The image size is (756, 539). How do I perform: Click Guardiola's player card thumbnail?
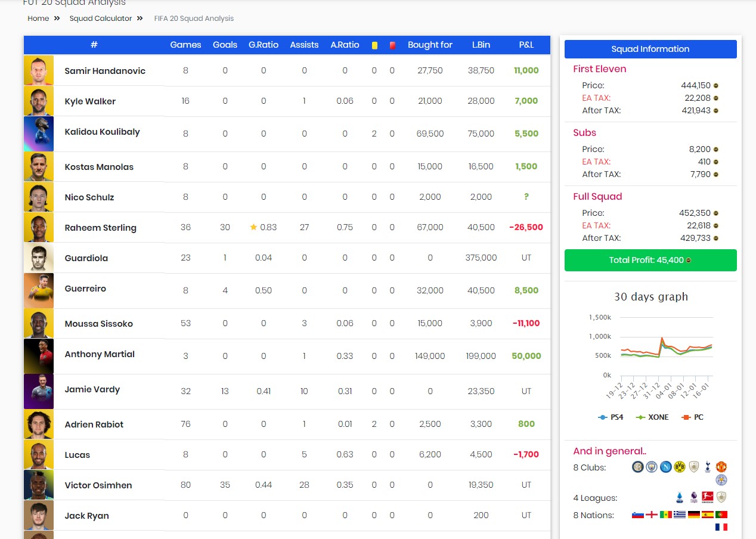point(39,258)
